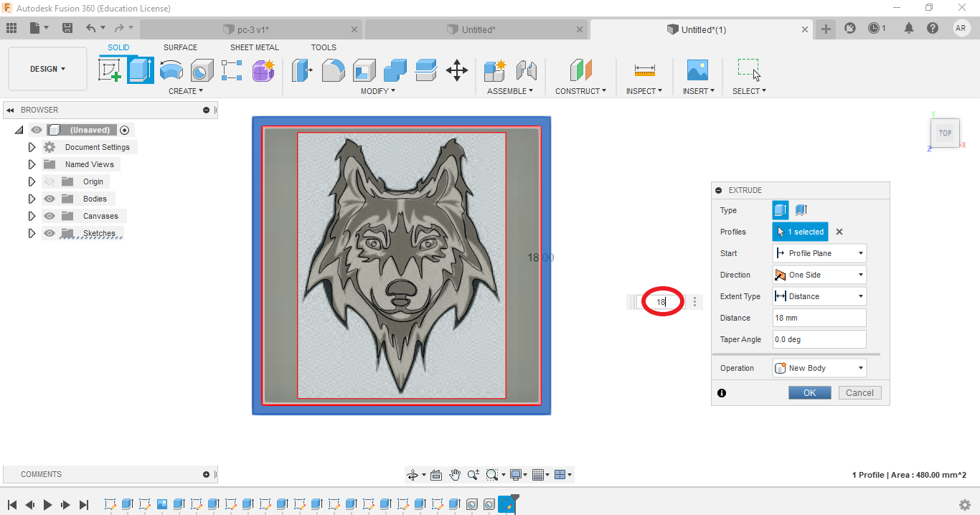Viewport: 980px width, 515px height.
Task: Click the Revolve tool icon
Action: pyautogui.click(x=171, y=70)
